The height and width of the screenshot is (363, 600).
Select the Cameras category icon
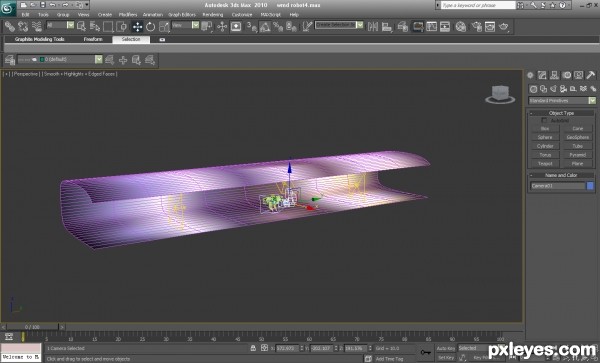tap(563, 89)
